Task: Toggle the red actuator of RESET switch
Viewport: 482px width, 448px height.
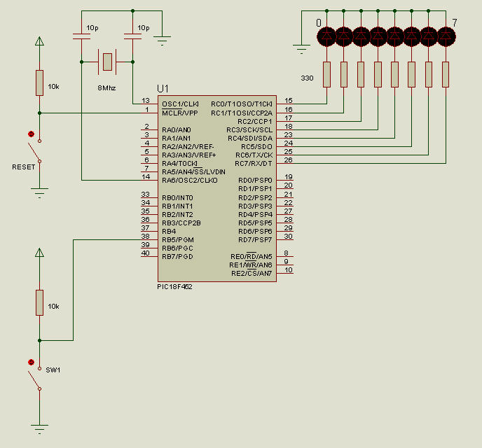Action: click(x=31, y=134)
